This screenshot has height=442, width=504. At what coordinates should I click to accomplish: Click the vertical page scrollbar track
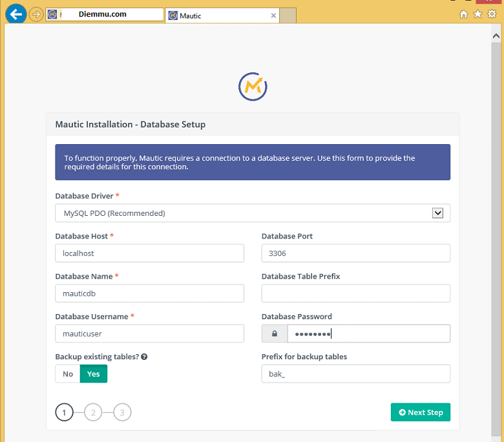click(496, 240)
